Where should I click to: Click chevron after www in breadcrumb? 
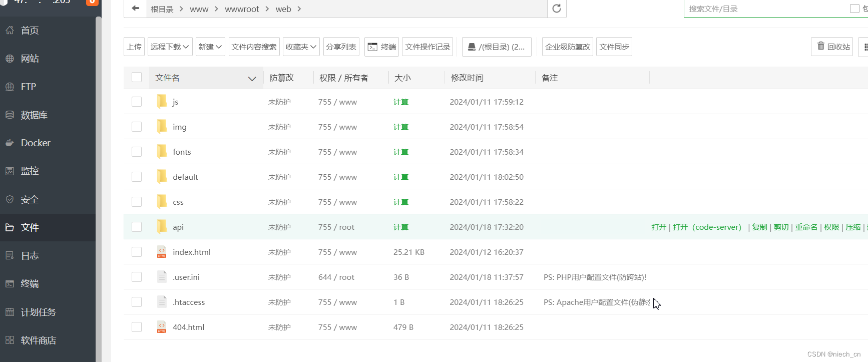pos(216,9)
